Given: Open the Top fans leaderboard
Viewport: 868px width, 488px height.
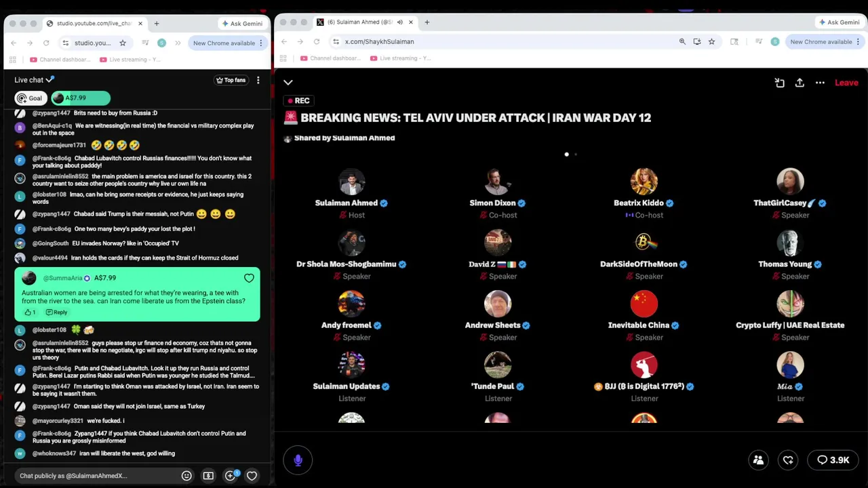Looking at the screenshot, I should [x=231, y=80].
